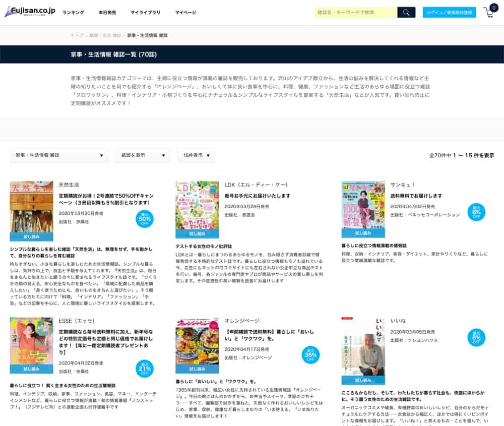This screenshot has height=426, width=504.
Task: Click the 36% OFF badge for オレンジページ
Action: tap(310, 354)
